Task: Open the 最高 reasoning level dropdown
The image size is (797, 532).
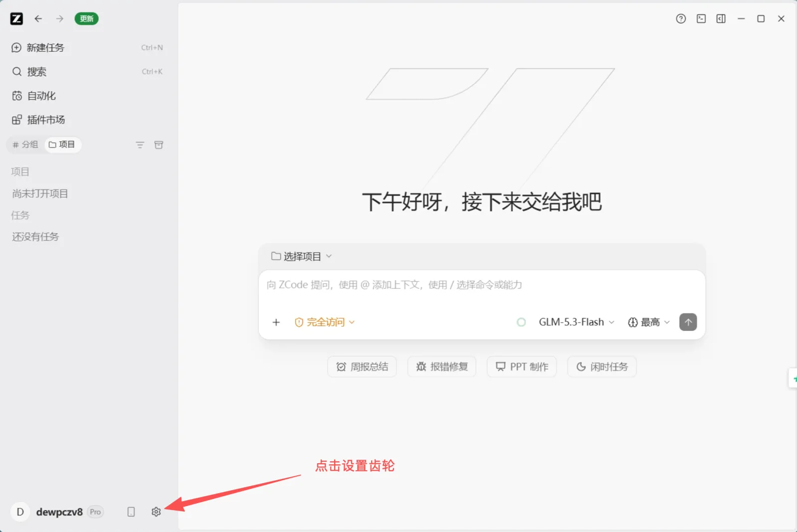Action: [649, 323]
